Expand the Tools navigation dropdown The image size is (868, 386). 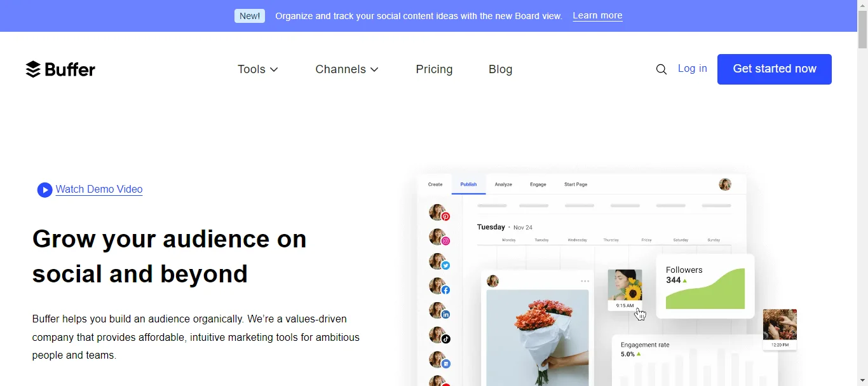[257, 69]
